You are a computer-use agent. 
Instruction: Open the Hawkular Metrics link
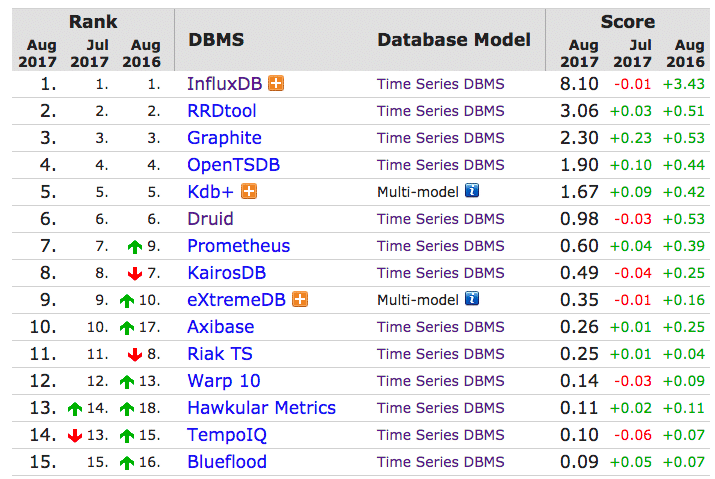coord(261,407)
